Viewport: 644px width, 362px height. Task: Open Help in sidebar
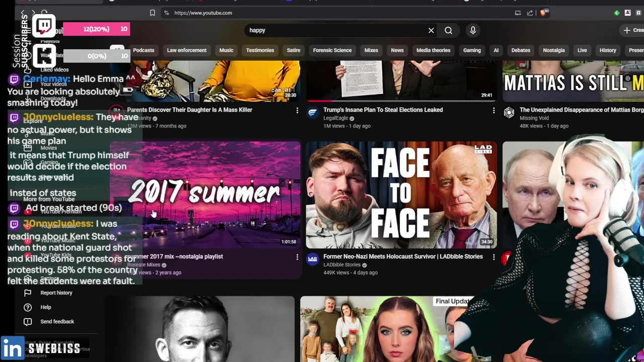46,307
